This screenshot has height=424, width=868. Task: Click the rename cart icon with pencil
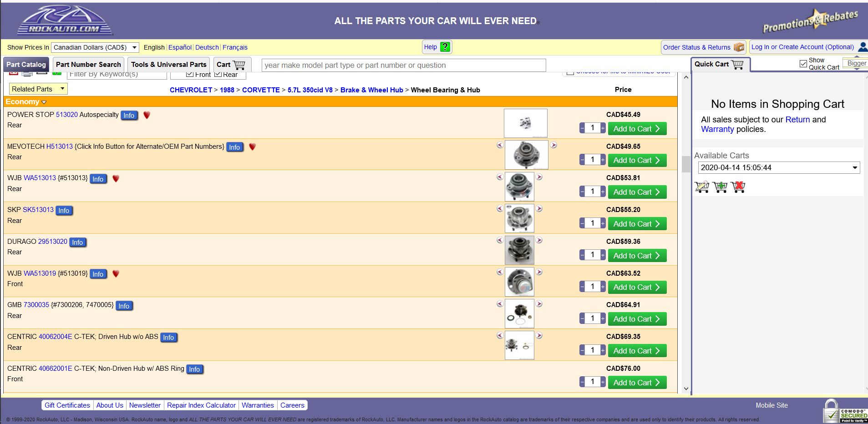[x=702, y=187]
